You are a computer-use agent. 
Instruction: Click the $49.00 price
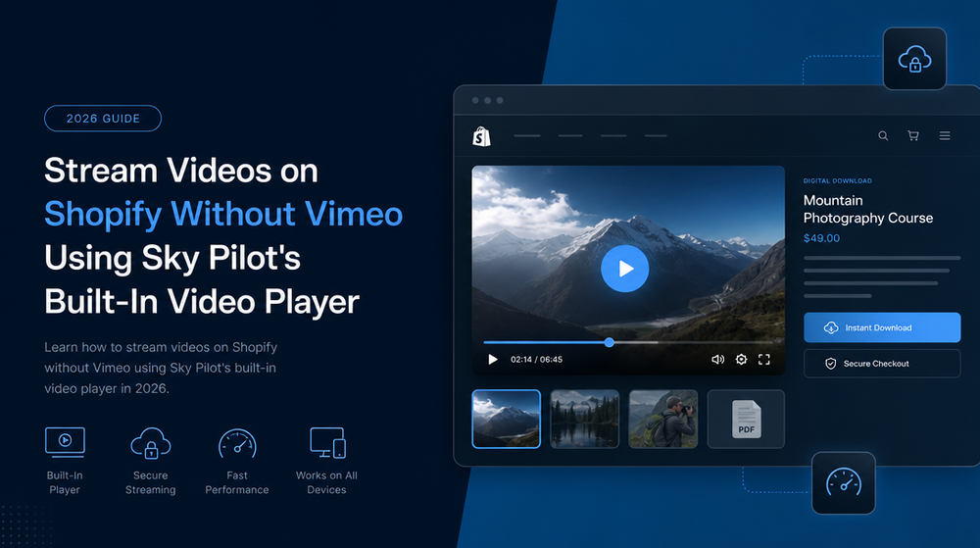[x=821, y=238]
